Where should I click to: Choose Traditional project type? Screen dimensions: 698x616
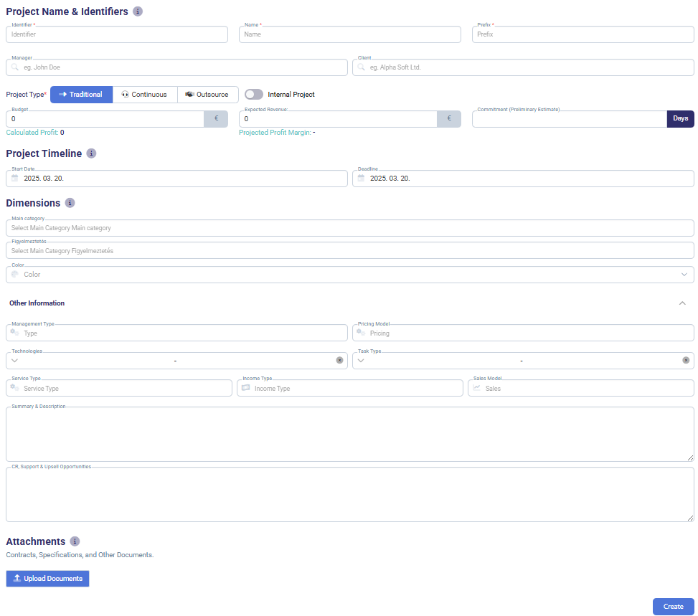(x=81, y=95)
